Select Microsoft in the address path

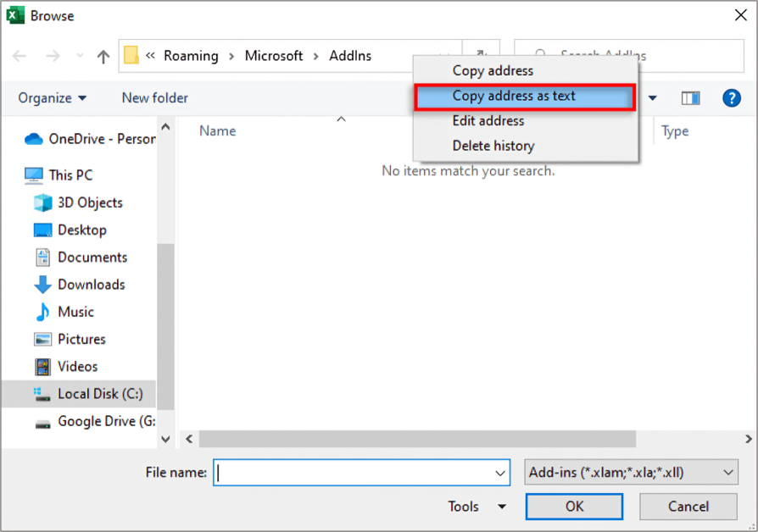tap(274, 56)
